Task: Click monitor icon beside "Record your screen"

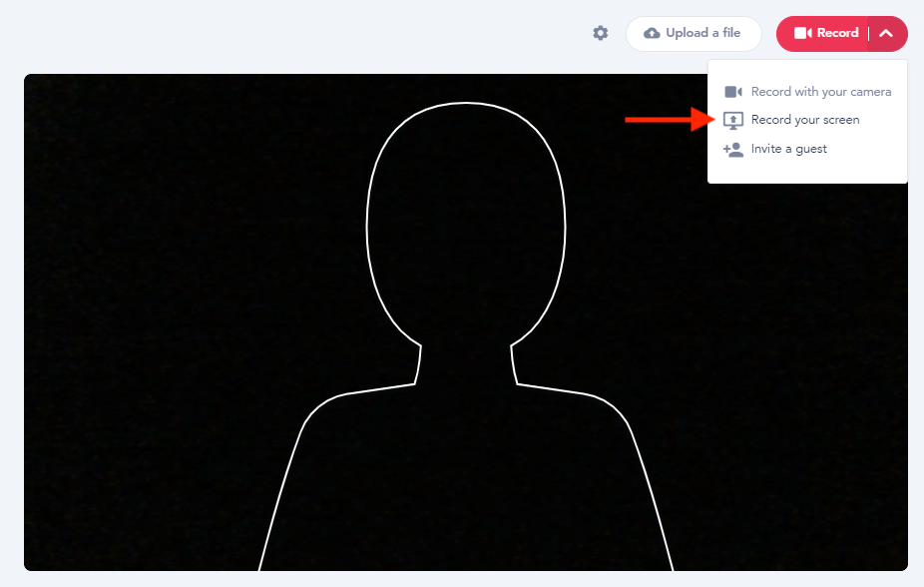Action: pyautogui.click(x=733, y=120)
